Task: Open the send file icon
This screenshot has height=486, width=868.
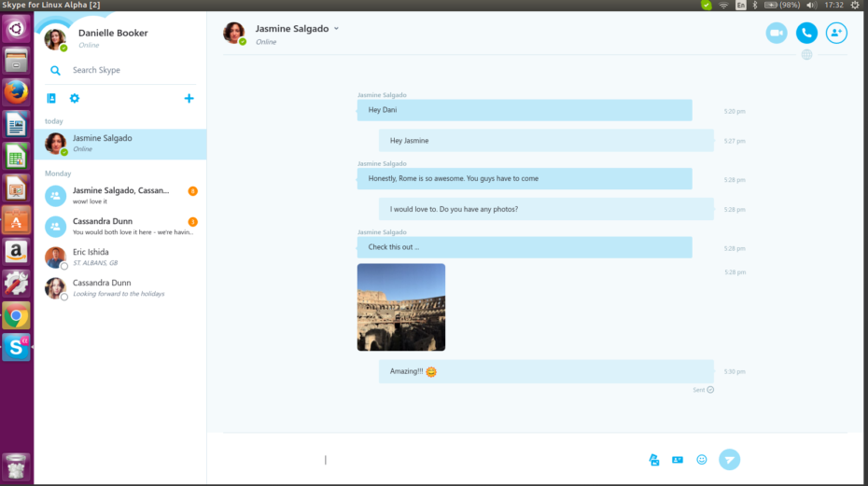Action: 654,460
